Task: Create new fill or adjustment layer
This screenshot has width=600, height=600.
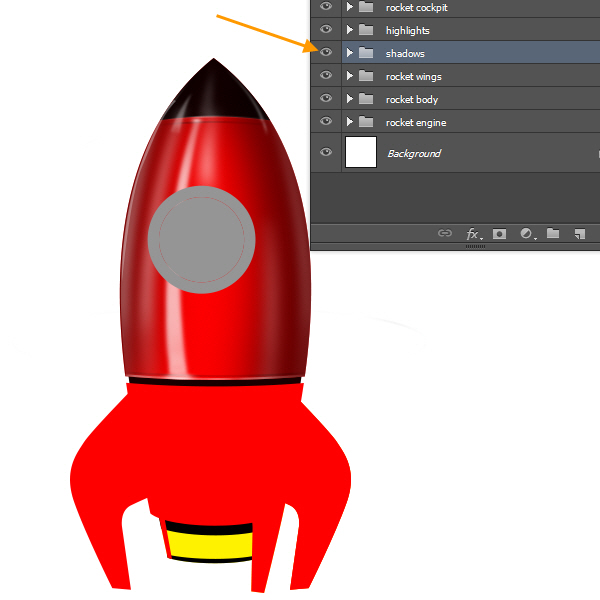Action: click(x=525, y=234)
